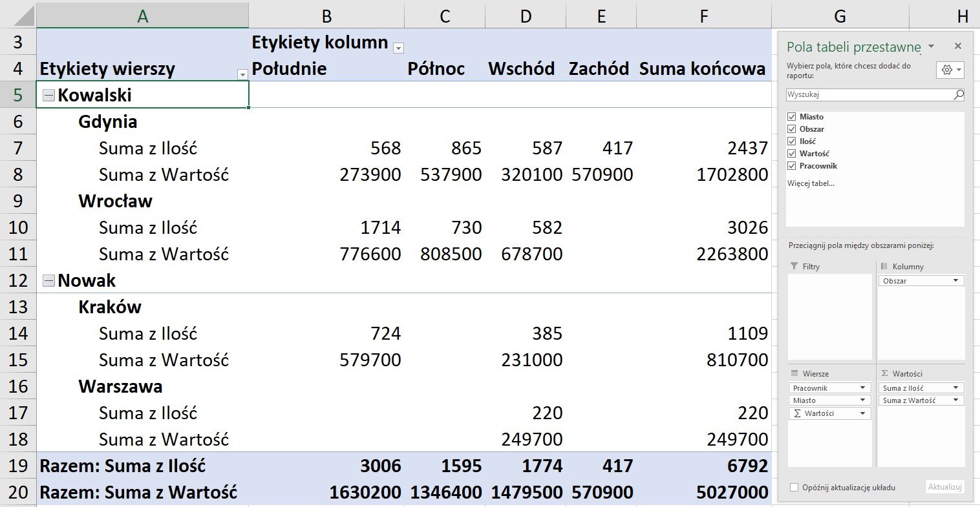Click the Aktualizuj button
Viewport: 980px width, 507px height.
(x=945, y=487)
